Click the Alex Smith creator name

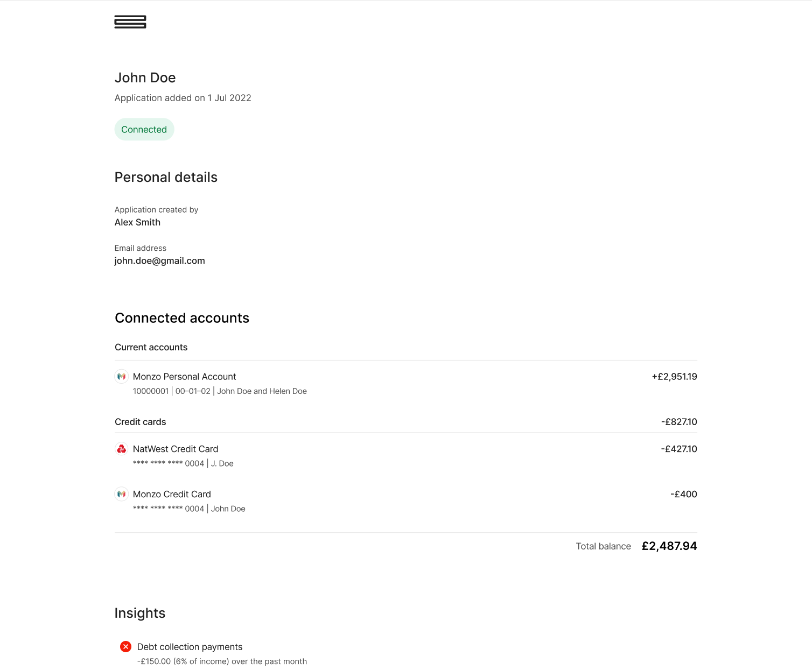pos(138,222)
